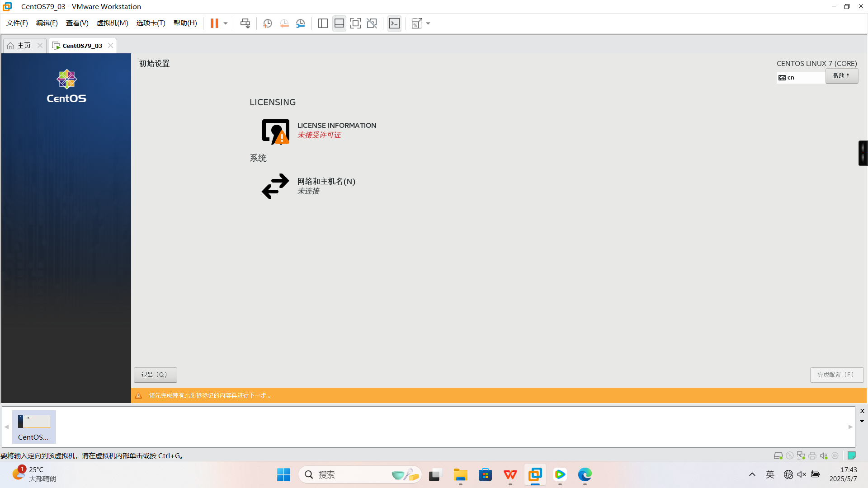Screen dimensions: 868x488
Task: Click the warning triangle in orange bar
Action: click(139, 395)
